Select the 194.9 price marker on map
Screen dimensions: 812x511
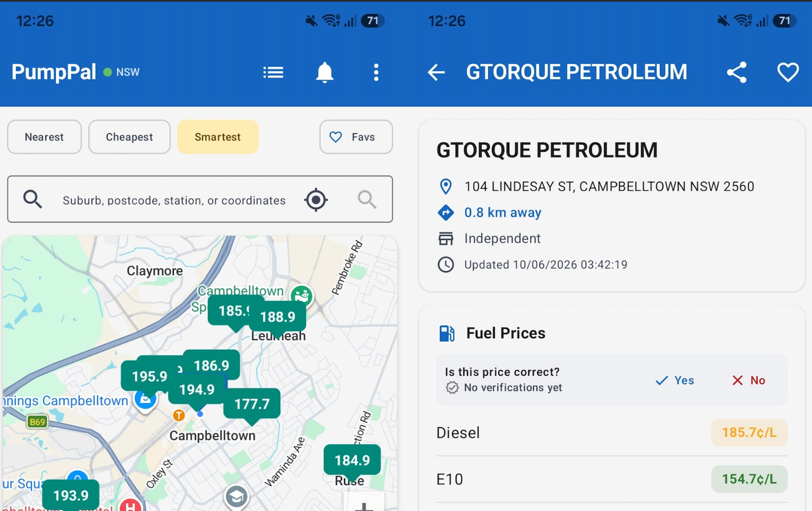point(197,390)
